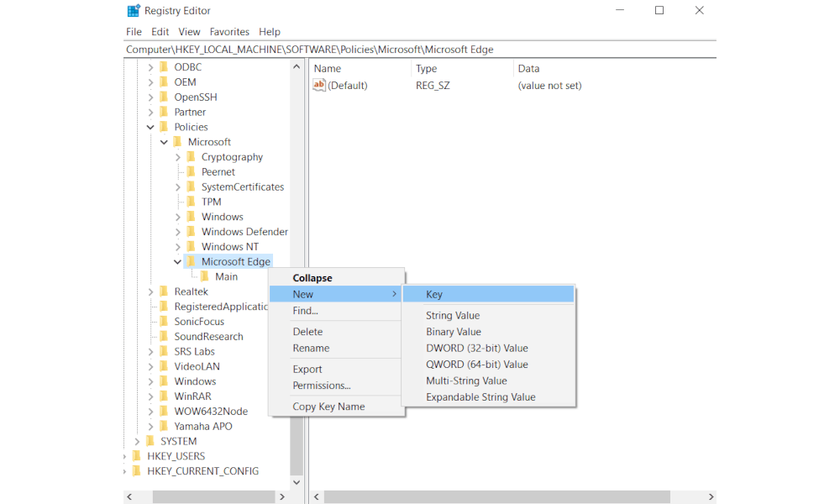This screenshot has height=504, width=840.
Task: Click the (Default) string value icon
Action: [319, 85]
